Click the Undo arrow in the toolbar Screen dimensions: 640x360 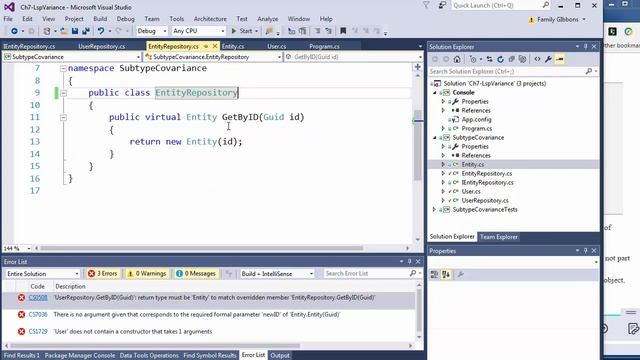[x=100, y=31]
